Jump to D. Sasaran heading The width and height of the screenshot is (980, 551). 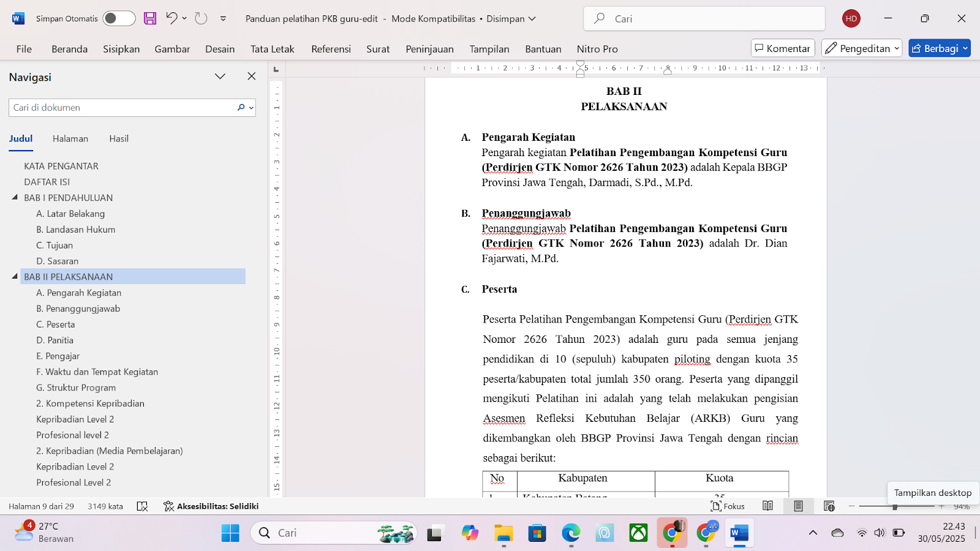tap(58, 261)
